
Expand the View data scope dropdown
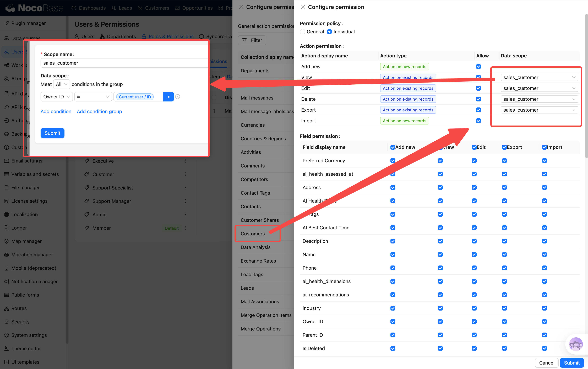(x=539, y=77)
